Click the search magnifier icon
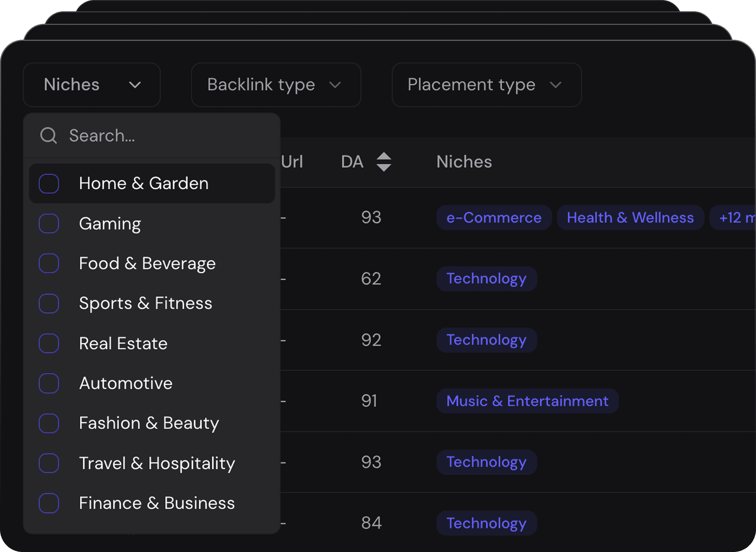 48,135
